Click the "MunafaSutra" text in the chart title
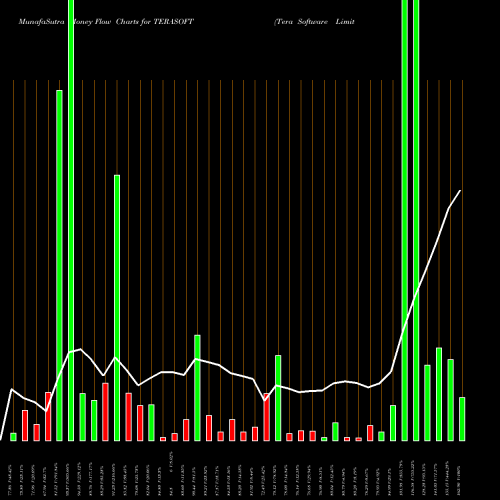The height and width of the screenshot is (500, 500). 42,22
